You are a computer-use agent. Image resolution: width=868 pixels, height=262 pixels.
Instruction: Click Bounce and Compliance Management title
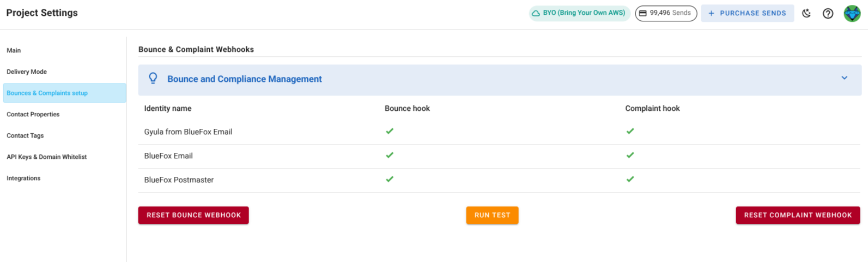tap(245, 79)
